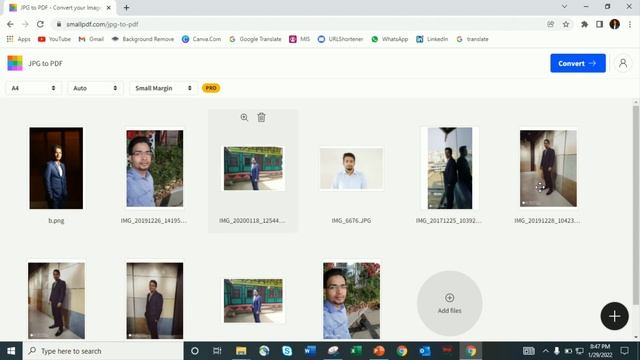Open the Canva.Com bookmark
640x360 pixels.
(x=202, y=39)
